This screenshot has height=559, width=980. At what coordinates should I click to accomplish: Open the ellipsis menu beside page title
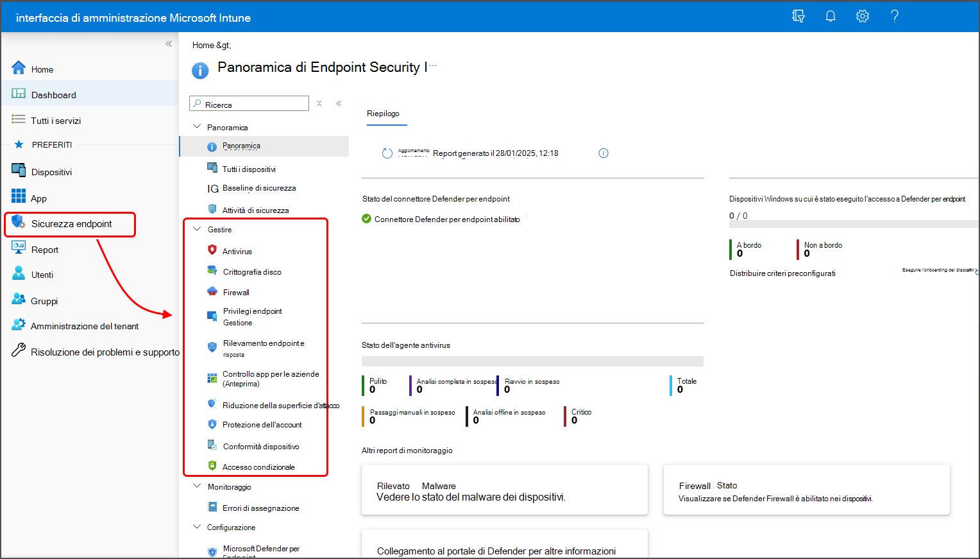433,65
